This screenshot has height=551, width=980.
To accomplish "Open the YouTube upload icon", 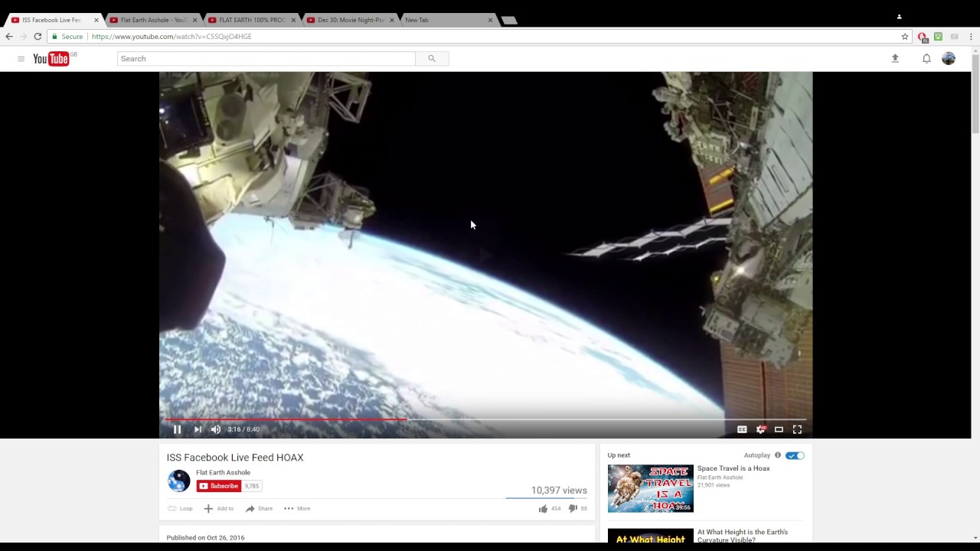I will pos(895,58).
